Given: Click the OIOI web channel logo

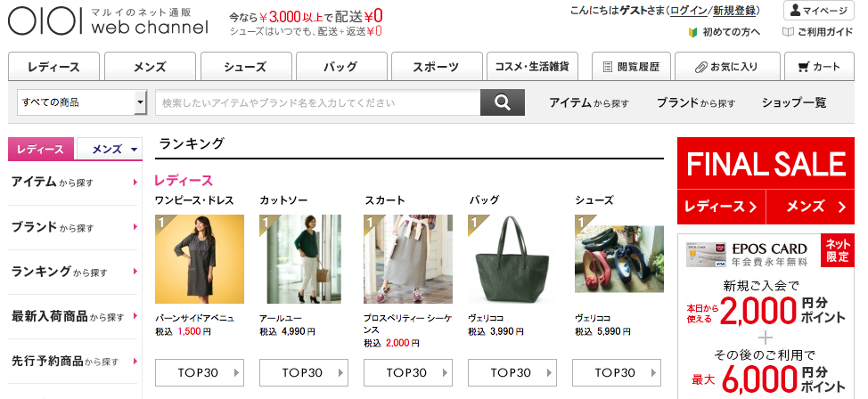Looking at the screenshot, I should 109,20.
